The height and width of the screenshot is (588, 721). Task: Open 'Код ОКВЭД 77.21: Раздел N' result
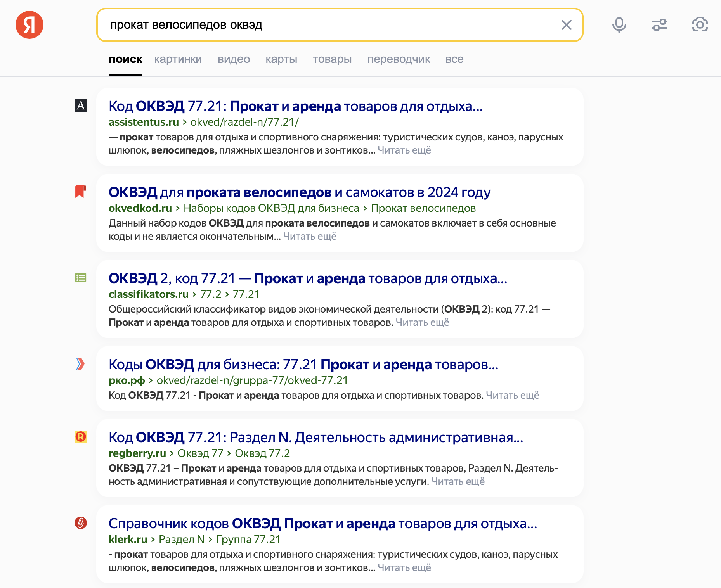pyautogui.click(x=316, y=437)
